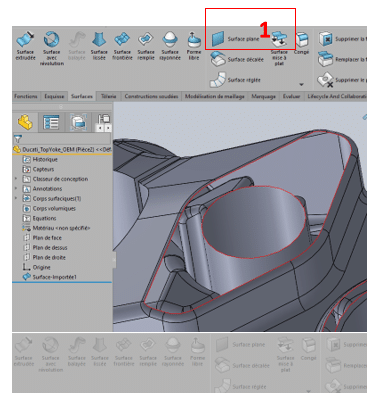
Task: Click Surface extrudée in the faded lower ribbon
Action: pos(24,352)
